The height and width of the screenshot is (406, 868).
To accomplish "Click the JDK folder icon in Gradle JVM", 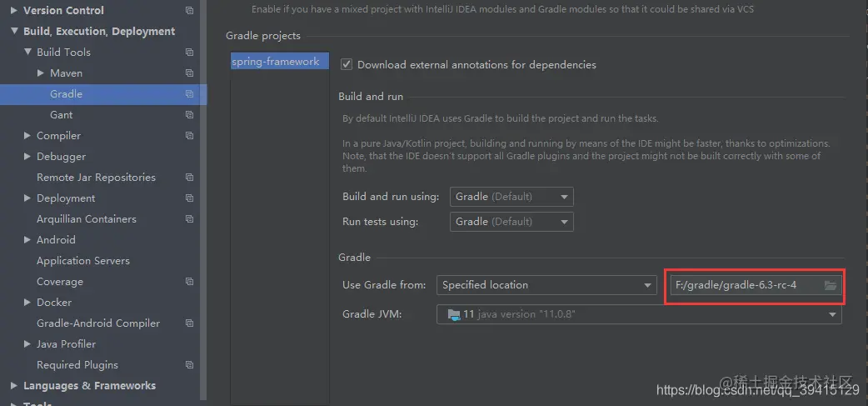I will click(454, 314).
